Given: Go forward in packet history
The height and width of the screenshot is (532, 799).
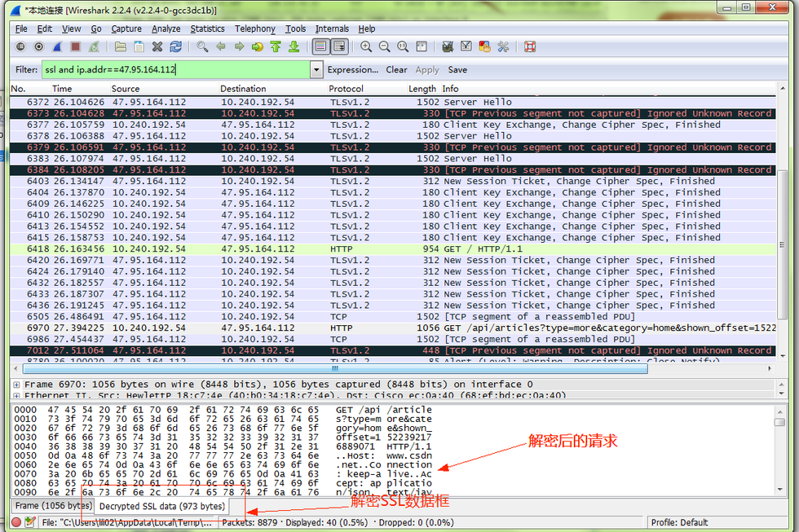Looking at the screenshot, I should click(x=239, y=46).
